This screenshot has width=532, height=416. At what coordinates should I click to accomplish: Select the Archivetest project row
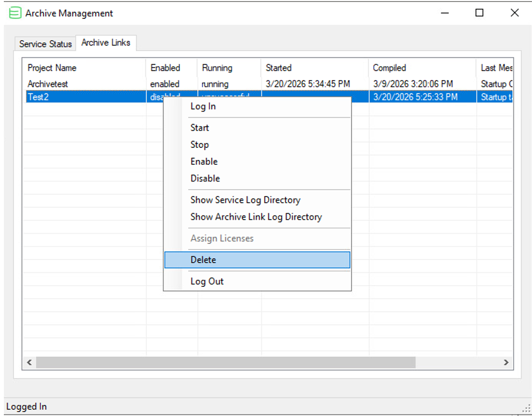point(268,84)
